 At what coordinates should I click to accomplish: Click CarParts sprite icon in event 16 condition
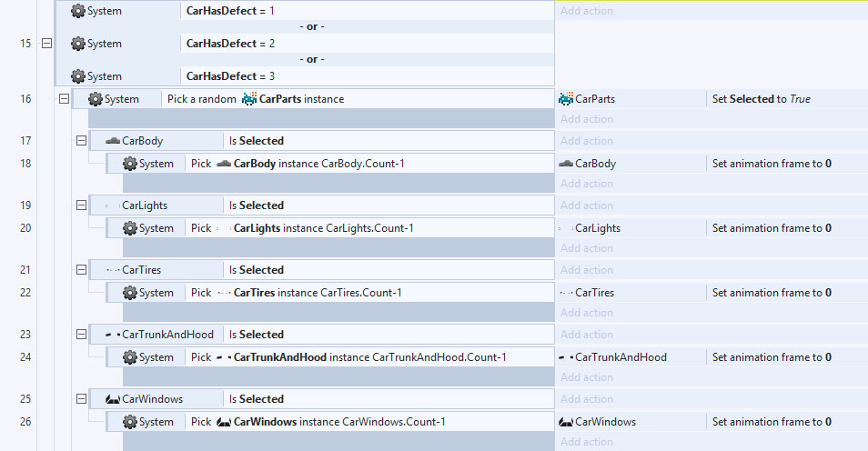click(249, 99)
